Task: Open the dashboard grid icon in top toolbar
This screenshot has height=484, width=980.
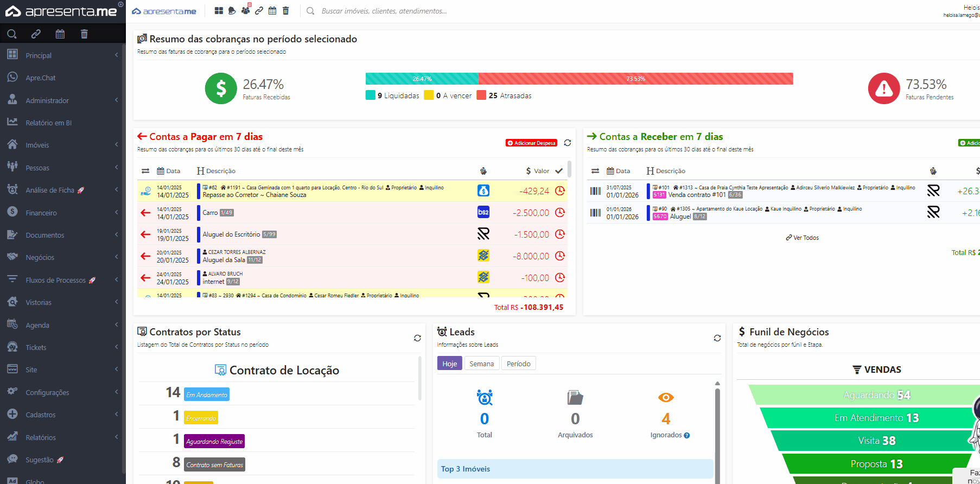Action: [219, 11]
